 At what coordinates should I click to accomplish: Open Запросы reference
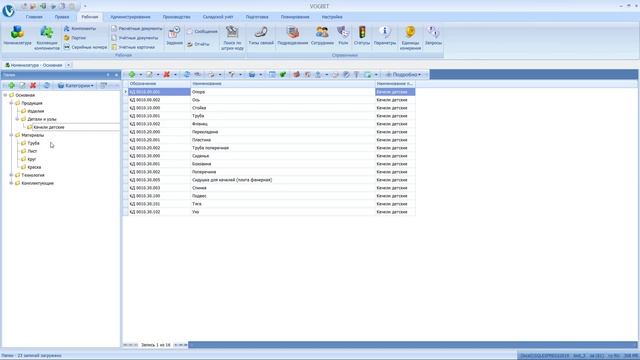click(433, 36)
